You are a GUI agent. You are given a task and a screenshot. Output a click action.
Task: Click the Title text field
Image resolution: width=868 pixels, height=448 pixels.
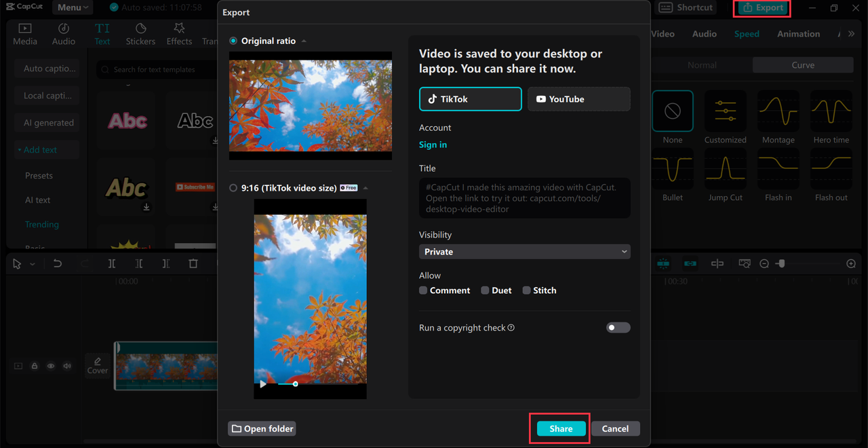click(x=525, y=198)
